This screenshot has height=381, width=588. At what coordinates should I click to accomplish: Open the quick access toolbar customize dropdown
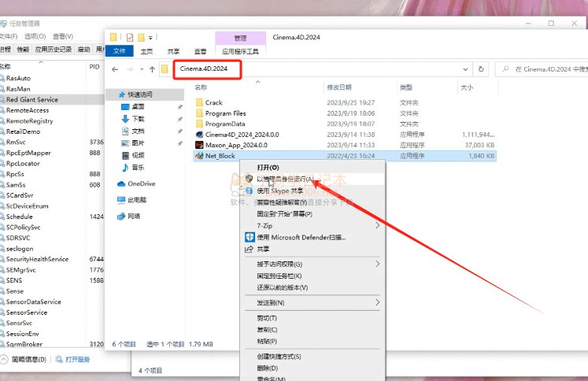[150, 38]
